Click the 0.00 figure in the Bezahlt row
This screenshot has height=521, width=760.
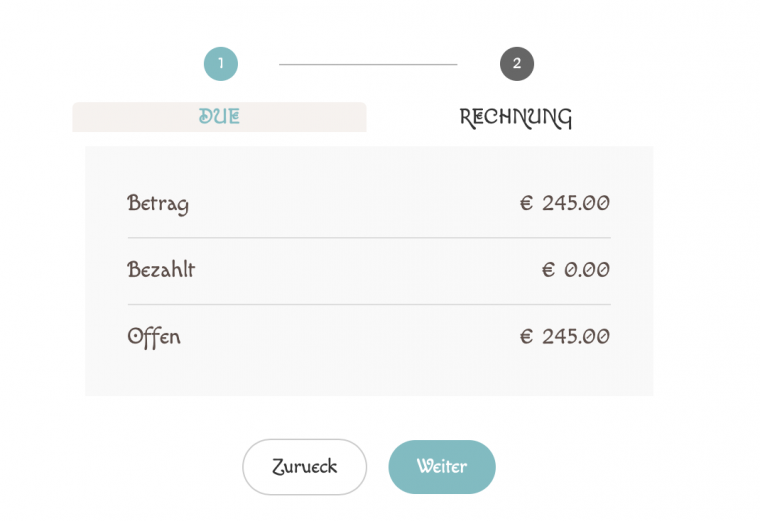click(x=587, y=270)
